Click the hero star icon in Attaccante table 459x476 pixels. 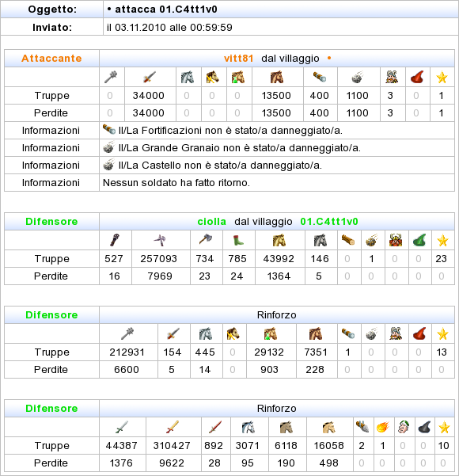pos(442,77)
